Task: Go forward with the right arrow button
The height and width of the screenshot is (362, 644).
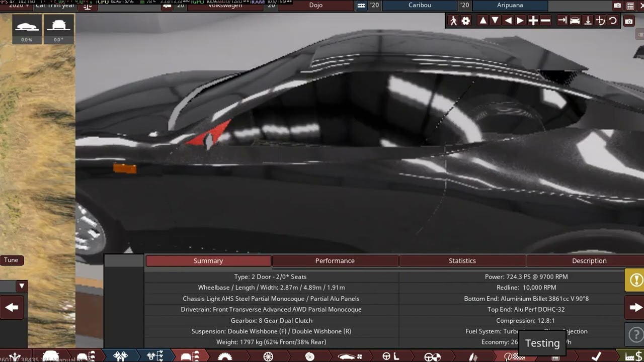Action: [x=634, y=307]
